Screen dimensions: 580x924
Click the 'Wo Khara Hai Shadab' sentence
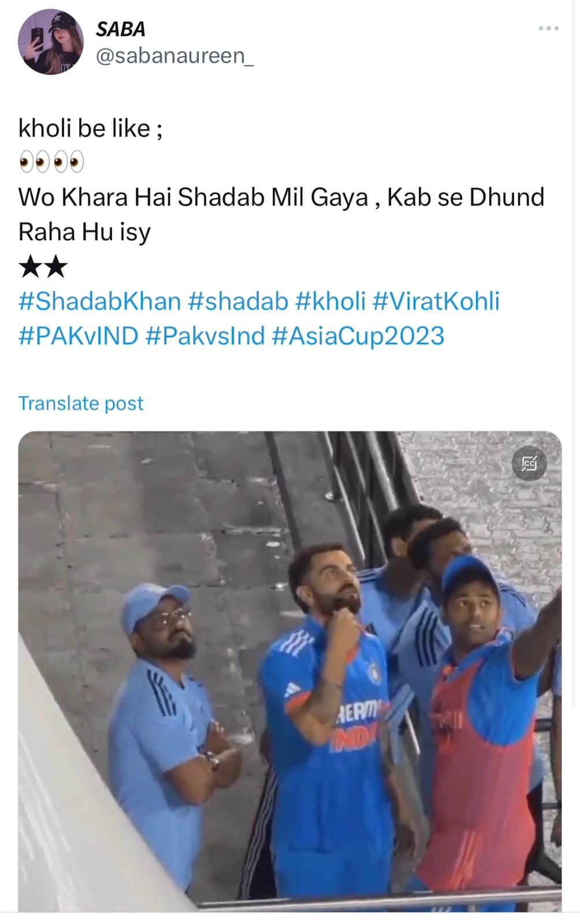pos(281,198)
